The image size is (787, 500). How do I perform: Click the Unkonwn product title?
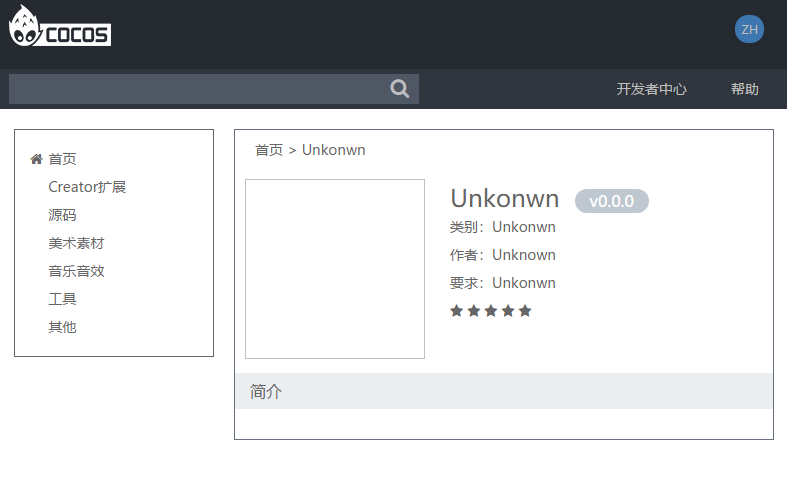(505, 198)
